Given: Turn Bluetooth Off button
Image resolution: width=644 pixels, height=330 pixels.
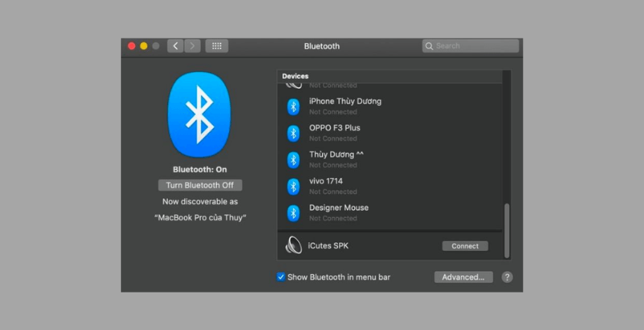Looking at the screenshot, I should (200, 186).
